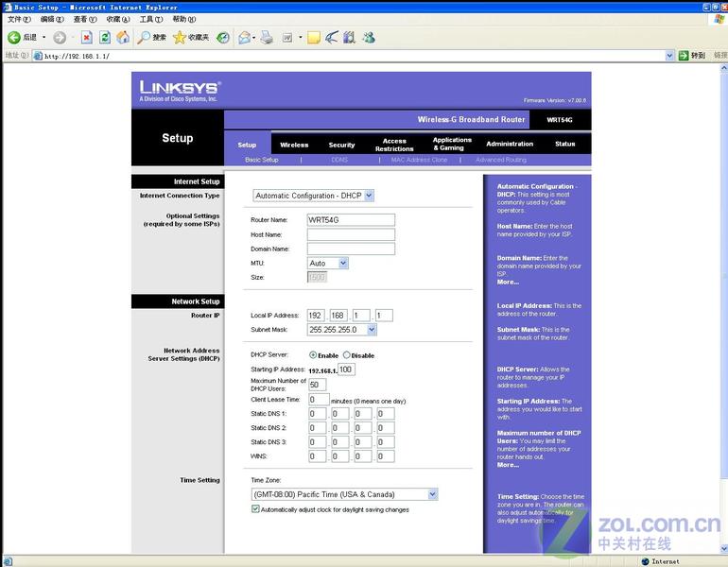Click the Router Name field containing WRT54G
Viewport: 728px width, 567px height.
click(x=351, y=219)
